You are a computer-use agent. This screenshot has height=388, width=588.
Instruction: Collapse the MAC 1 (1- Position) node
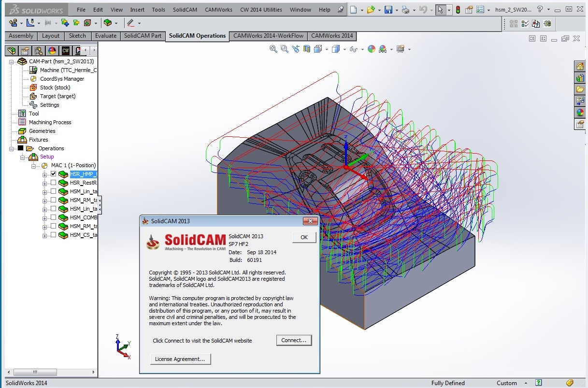click(33, 166)
